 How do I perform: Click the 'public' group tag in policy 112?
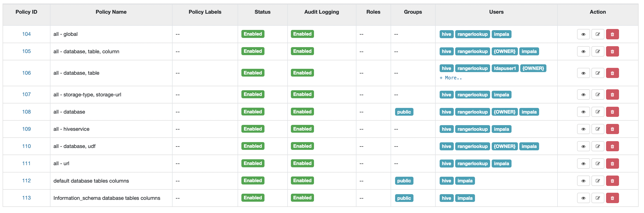404,181
